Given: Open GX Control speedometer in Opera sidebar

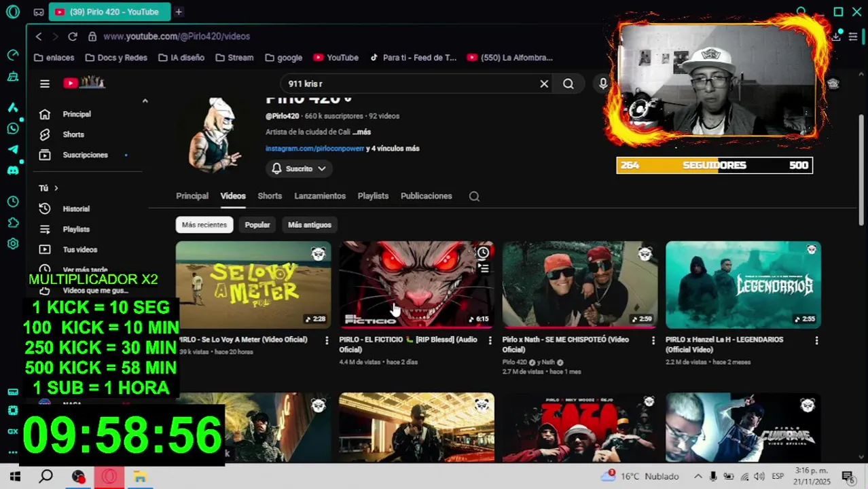Looking at the screenshot, I should point(12,54).
